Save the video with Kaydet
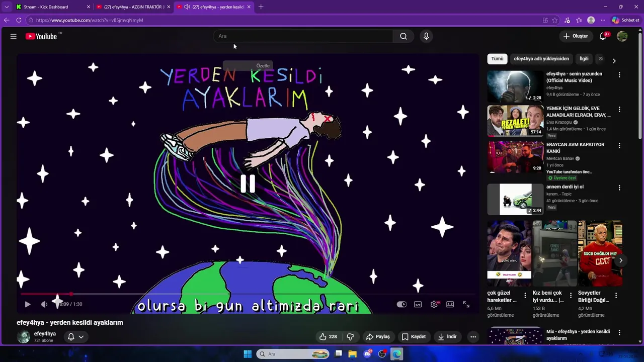 point(414,337)
